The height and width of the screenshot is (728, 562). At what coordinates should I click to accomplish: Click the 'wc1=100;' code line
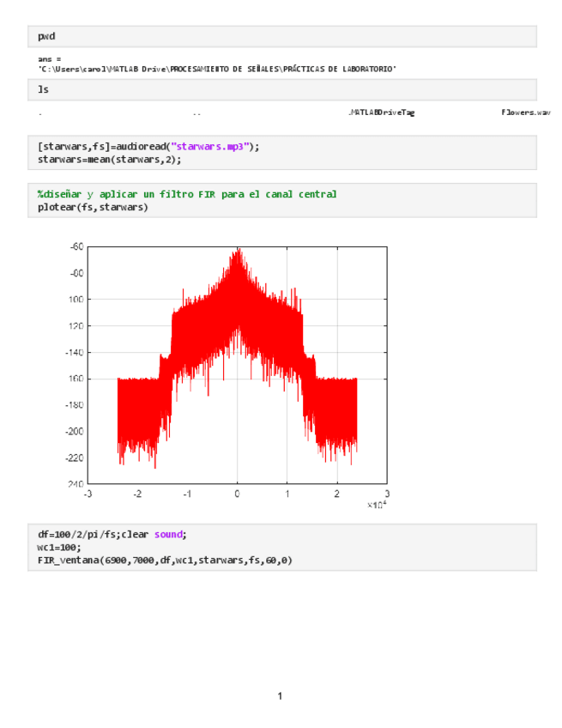(x=59, y=548)
